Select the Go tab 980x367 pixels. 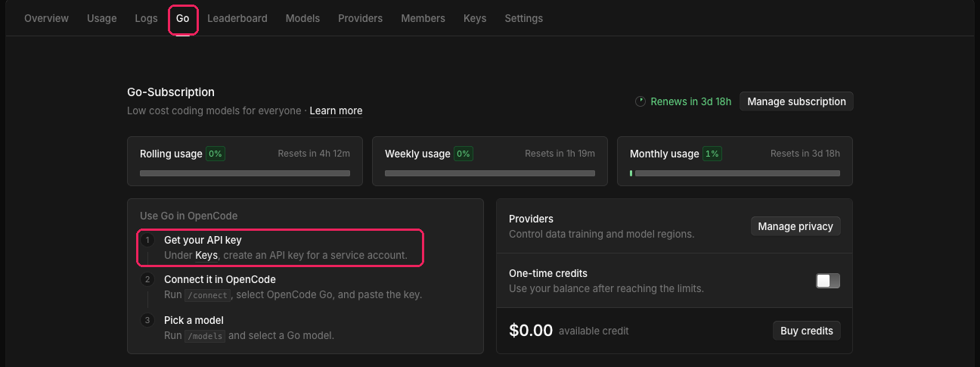(x=183, y=18)
